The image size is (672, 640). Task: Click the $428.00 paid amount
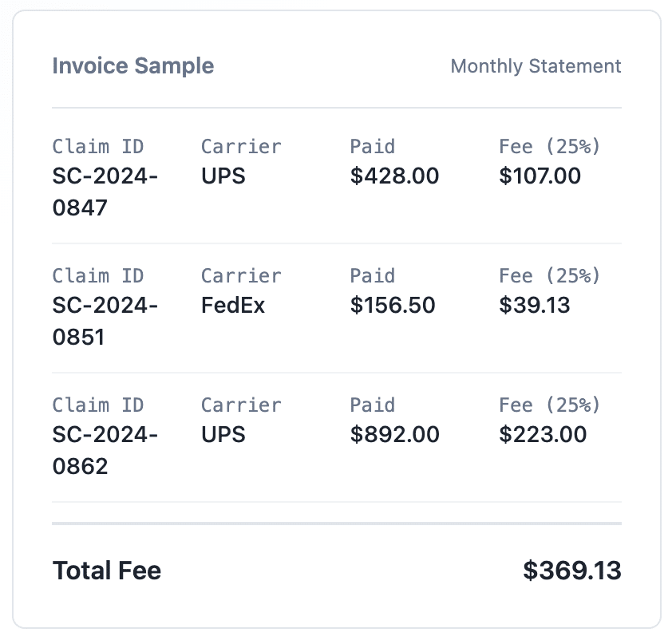(x=394, y=176)
